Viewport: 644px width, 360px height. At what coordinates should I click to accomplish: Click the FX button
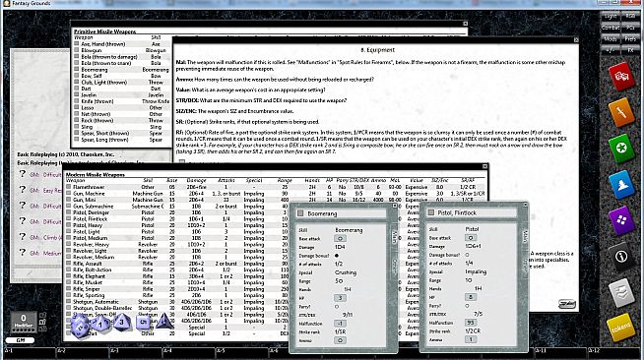click(x=630, y=50)
